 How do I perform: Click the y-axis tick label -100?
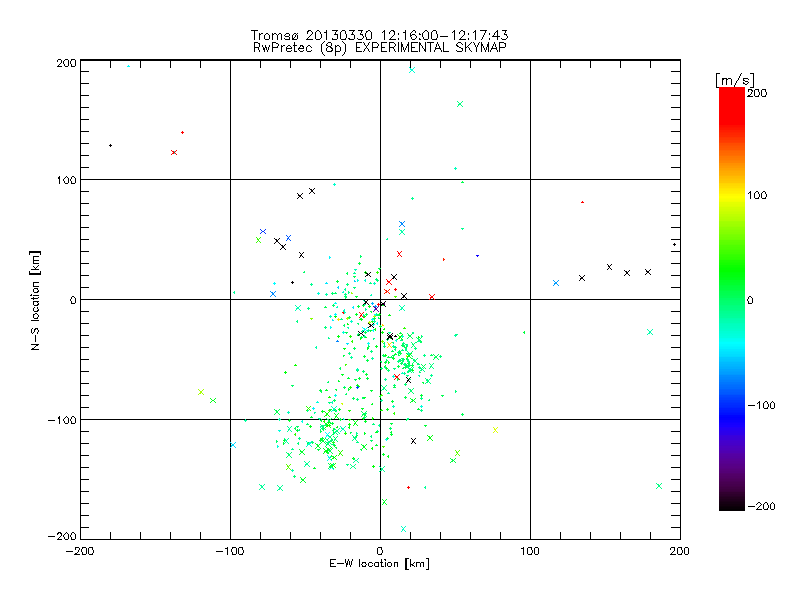click(62, 420)
